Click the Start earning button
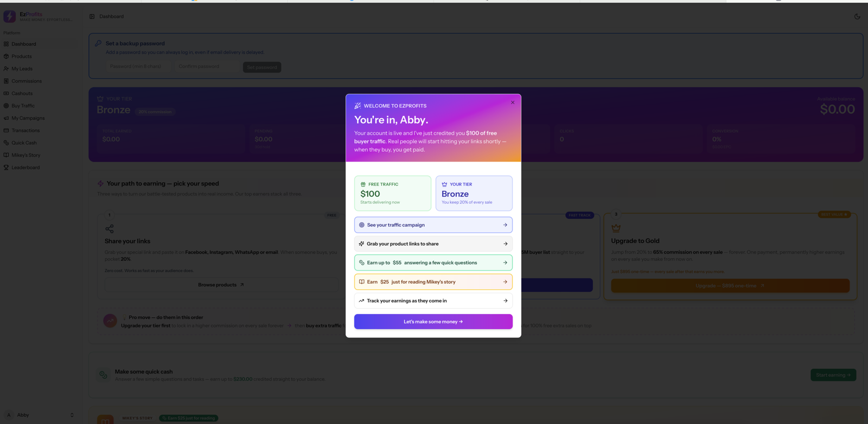Viewport: 868px width, 424px height. (833, 375)
